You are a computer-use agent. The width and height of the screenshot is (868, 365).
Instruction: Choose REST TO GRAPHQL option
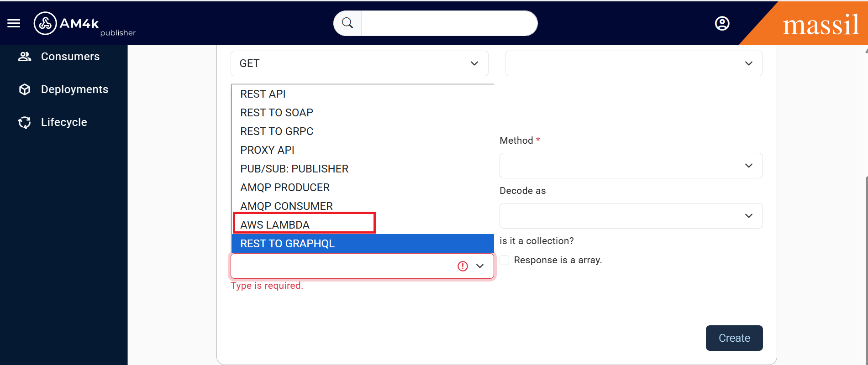[288, 244]
